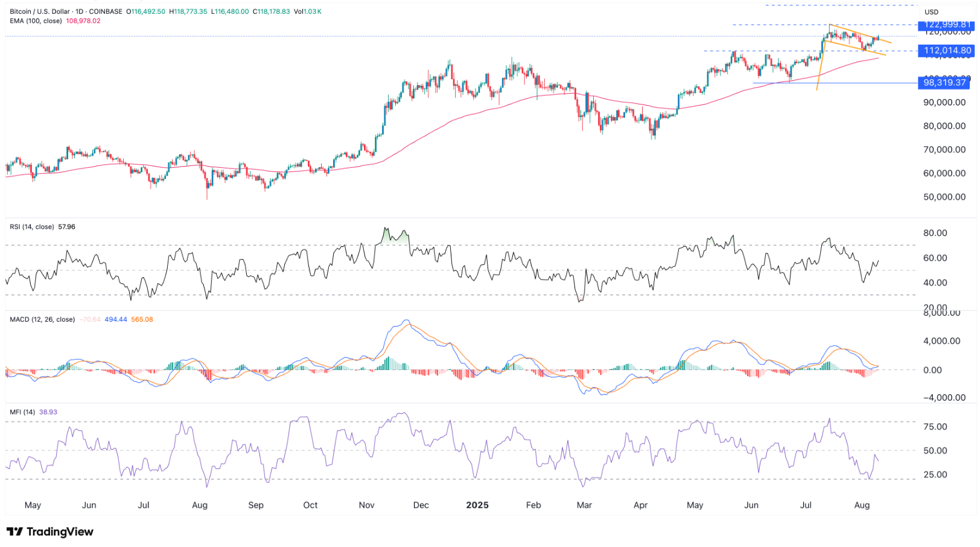Select the 98,319.37 support level label
Screen dimensions: 980x547
(944, 83)
